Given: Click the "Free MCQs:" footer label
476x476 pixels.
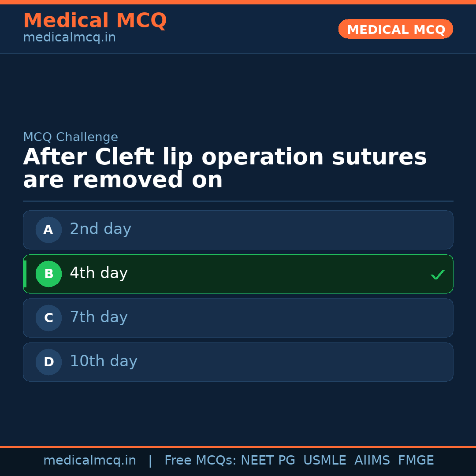Looking at the screenshot, I should click(x=201, y=461).
